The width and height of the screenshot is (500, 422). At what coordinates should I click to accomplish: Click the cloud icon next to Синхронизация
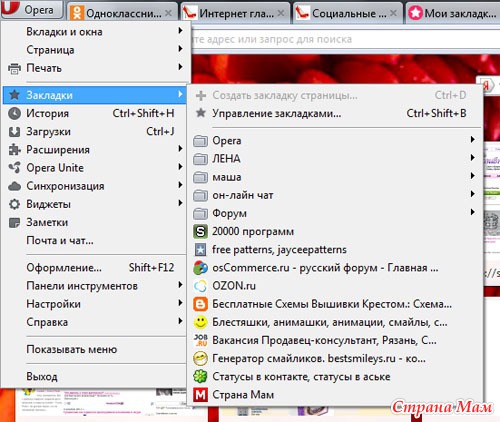click(14, 186)
